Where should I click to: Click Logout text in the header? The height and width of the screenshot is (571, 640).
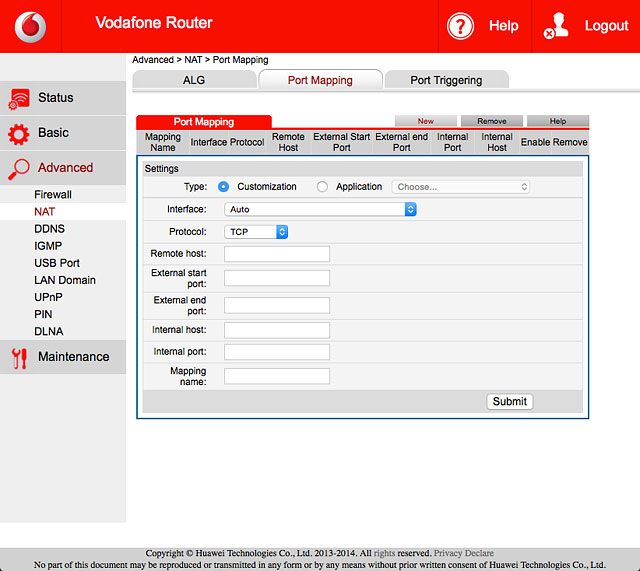click(606, 26)
